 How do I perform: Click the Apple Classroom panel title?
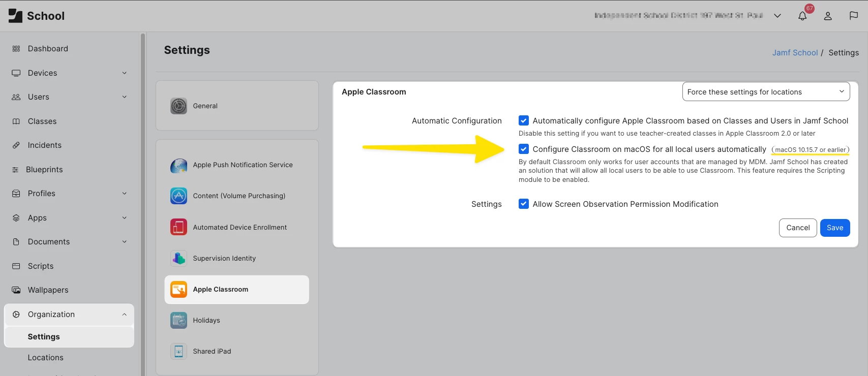(374, 92)
